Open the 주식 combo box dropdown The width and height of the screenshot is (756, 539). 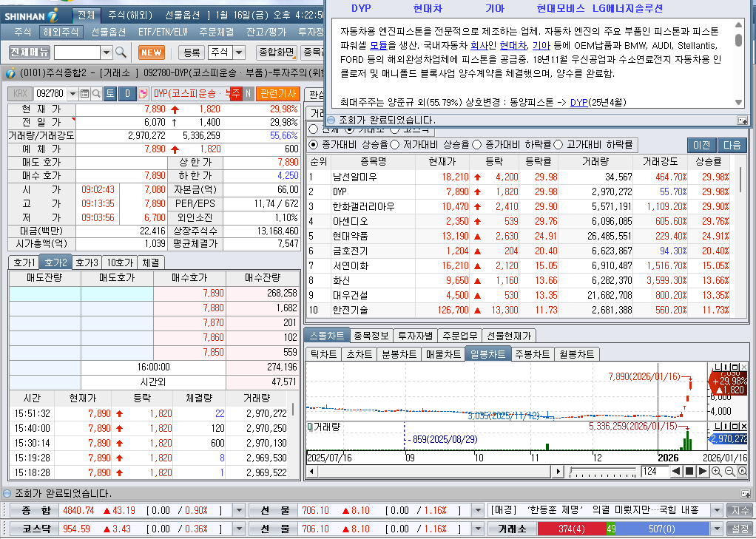point(239,52)
